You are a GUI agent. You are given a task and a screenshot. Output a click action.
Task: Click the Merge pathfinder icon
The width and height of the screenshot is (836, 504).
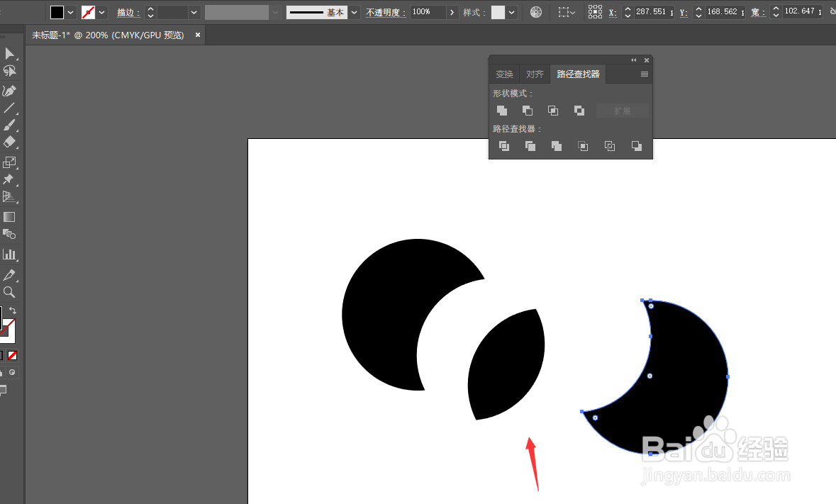557,146
